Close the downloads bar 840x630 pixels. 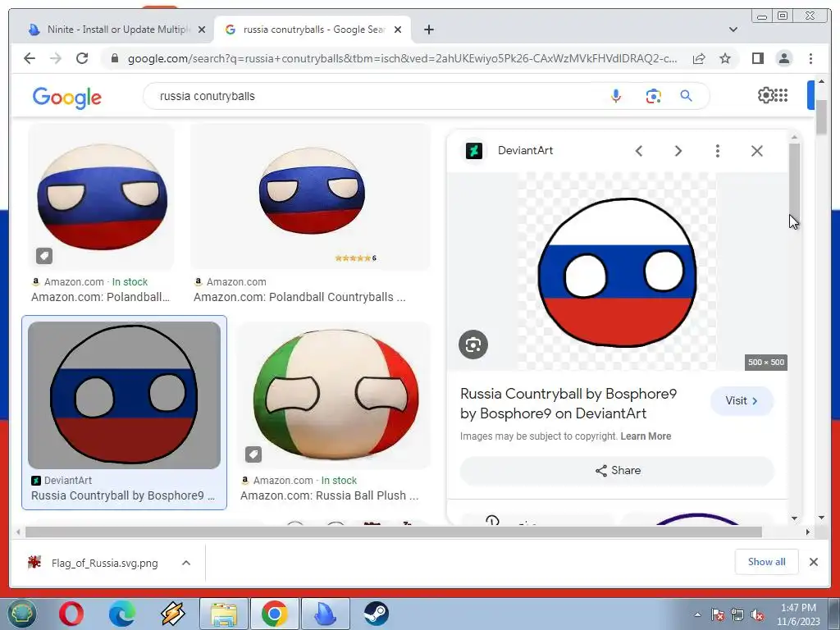click(813, 562)
